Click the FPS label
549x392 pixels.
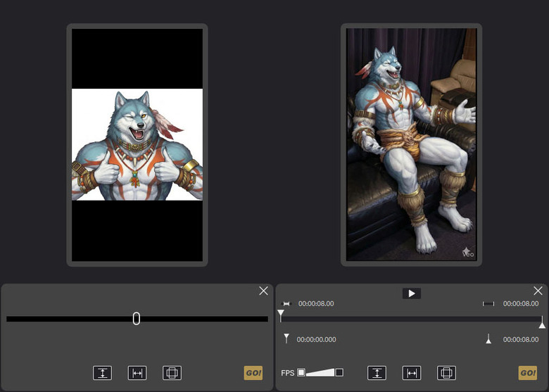287,373
